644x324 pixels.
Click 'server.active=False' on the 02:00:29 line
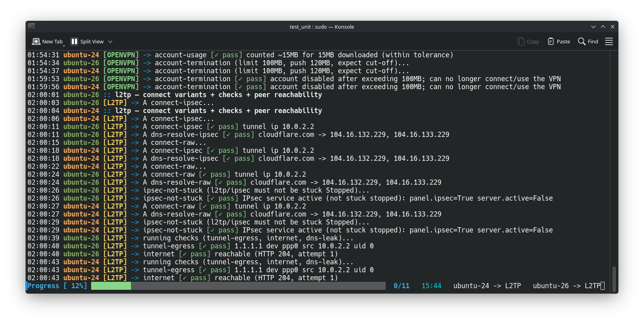tap(515, 230)
